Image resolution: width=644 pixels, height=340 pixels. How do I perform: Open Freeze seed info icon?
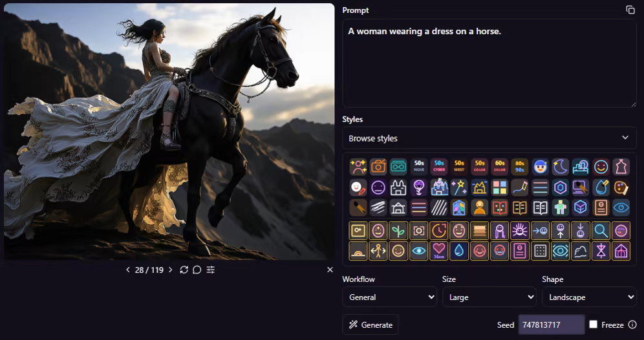coord(632,324)
